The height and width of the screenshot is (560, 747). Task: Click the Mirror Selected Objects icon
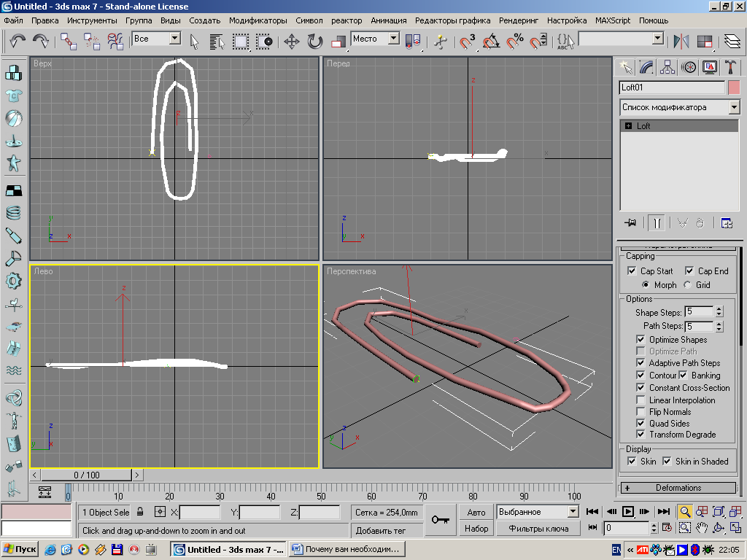tap(681, 42)
